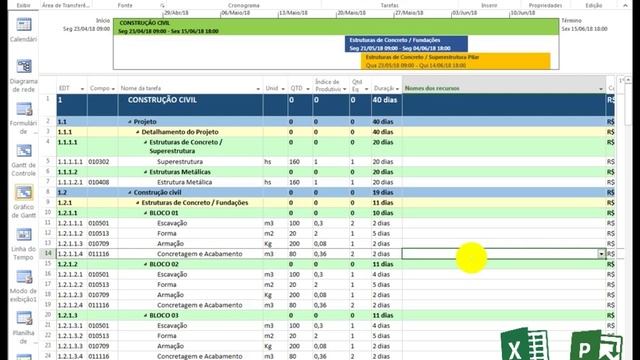640x360 pixels.
Task: Switch to Gantt de Controle view
Action: 24,151
